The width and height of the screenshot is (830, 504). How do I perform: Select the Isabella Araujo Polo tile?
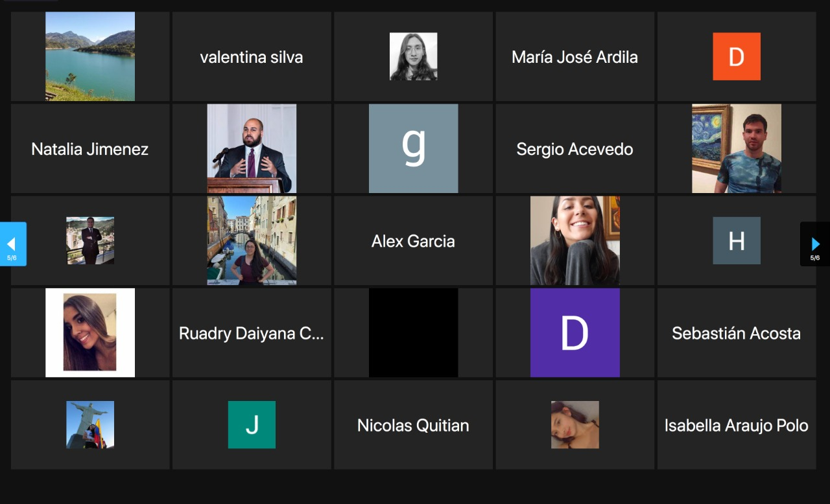[x=736, y=424]
